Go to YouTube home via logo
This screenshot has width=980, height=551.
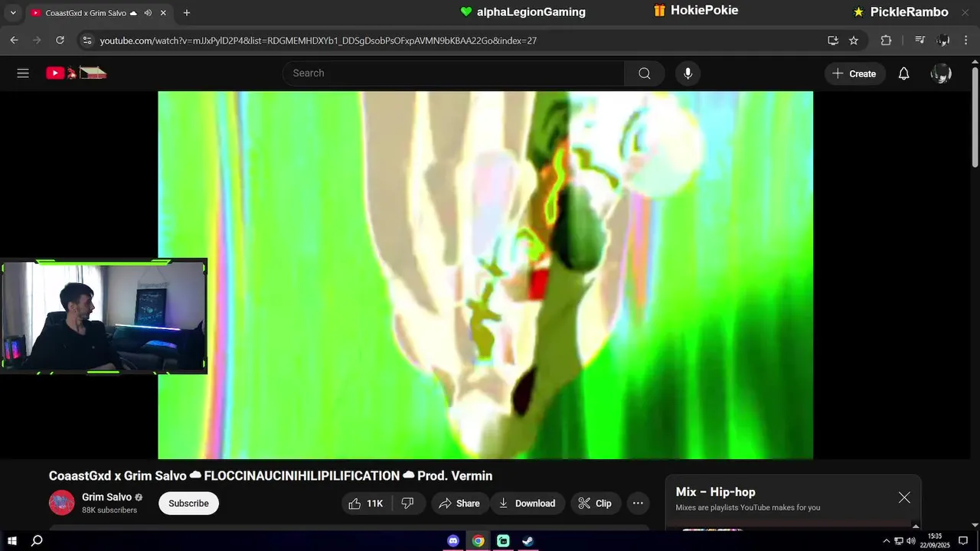76,73
